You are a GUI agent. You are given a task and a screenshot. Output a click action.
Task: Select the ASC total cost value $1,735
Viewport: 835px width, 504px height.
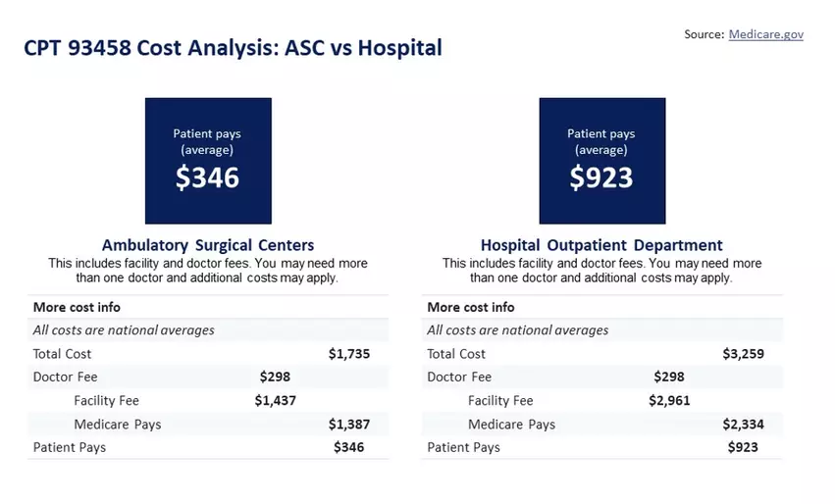[348, 354]
